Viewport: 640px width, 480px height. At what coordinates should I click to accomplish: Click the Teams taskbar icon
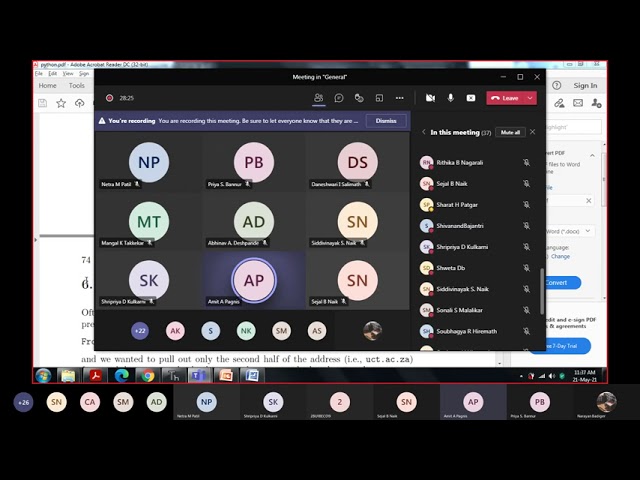coord(199,376)
